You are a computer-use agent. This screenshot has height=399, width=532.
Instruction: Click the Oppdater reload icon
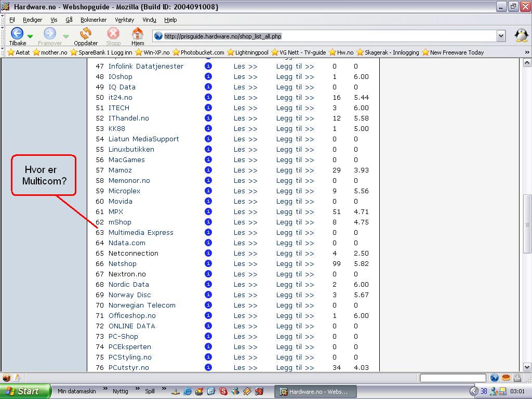tap(86, 33)
